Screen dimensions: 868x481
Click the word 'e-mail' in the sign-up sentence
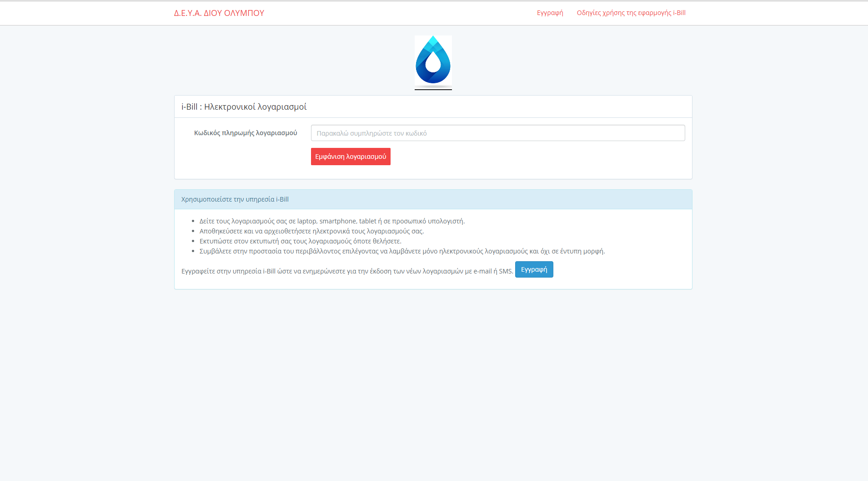pos(482,271)
